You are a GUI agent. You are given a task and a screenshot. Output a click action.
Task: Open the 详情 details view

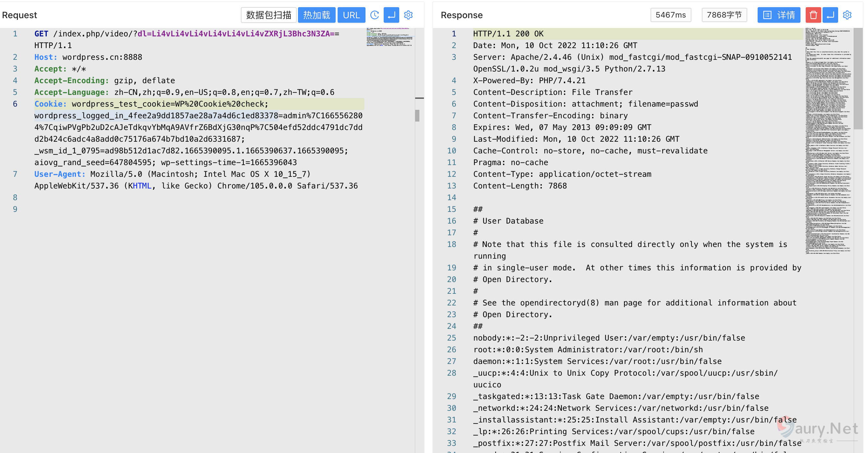point(779,15)
